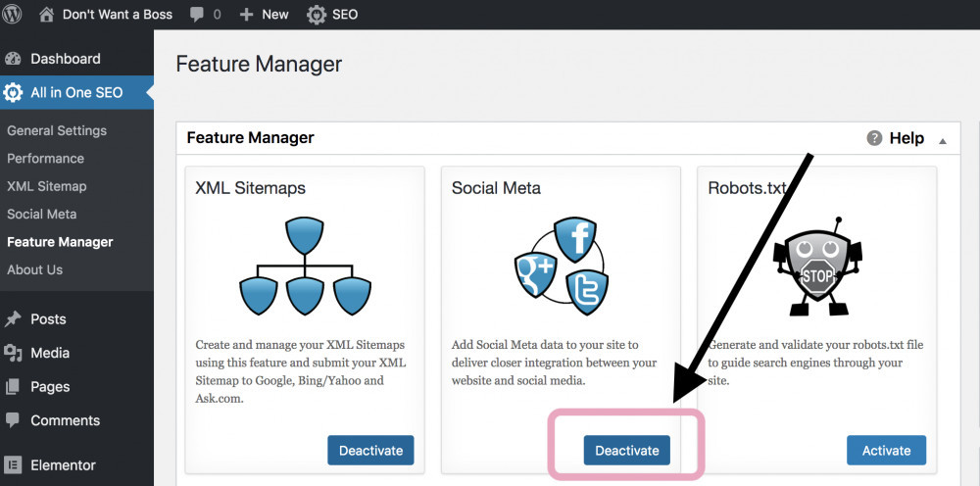Click the XML Sitemaps shield diagram image
The width and height of the screenshot is (980, 486).
click(305, 267)
